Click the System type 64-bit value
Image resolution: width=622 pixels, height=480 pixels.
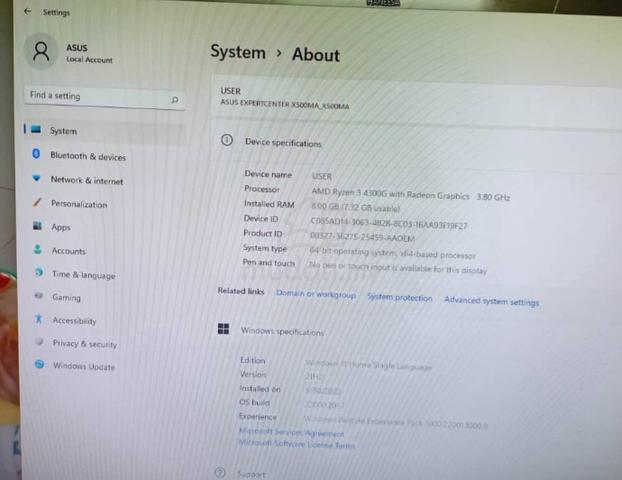(392, 253)
